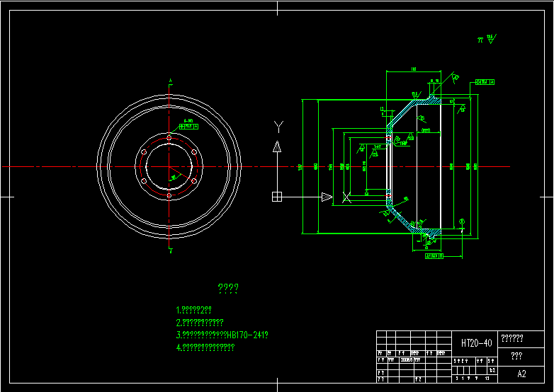Click the A2 sheet size label

pos(521,374)
